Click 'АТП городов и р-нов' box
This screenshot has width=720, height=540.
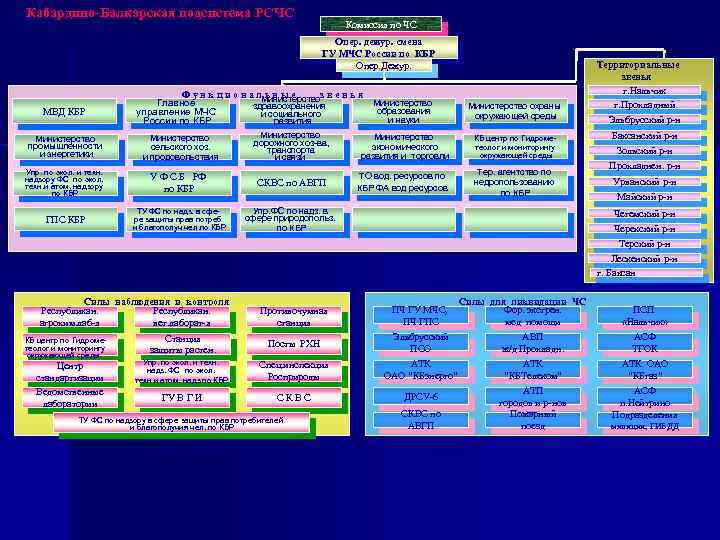[x=533, y=396]
